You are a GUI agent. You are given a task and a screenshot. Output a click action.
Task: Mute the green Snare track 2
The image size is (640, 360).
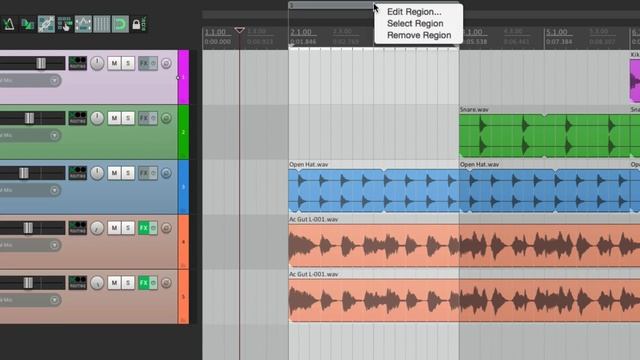(x=114, y=118)
